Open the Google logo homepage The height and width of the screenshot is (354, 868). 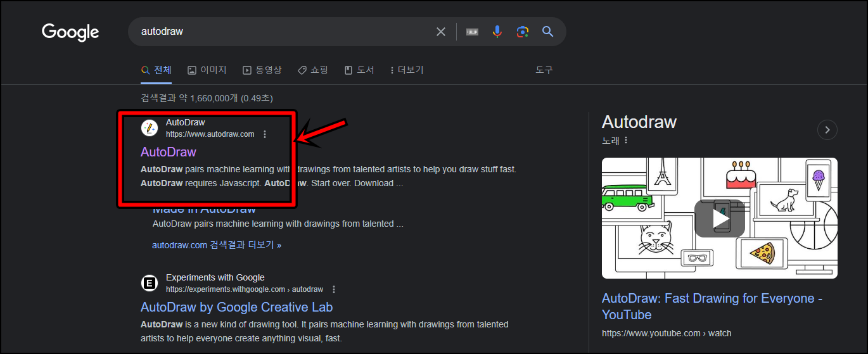(70, 32)
